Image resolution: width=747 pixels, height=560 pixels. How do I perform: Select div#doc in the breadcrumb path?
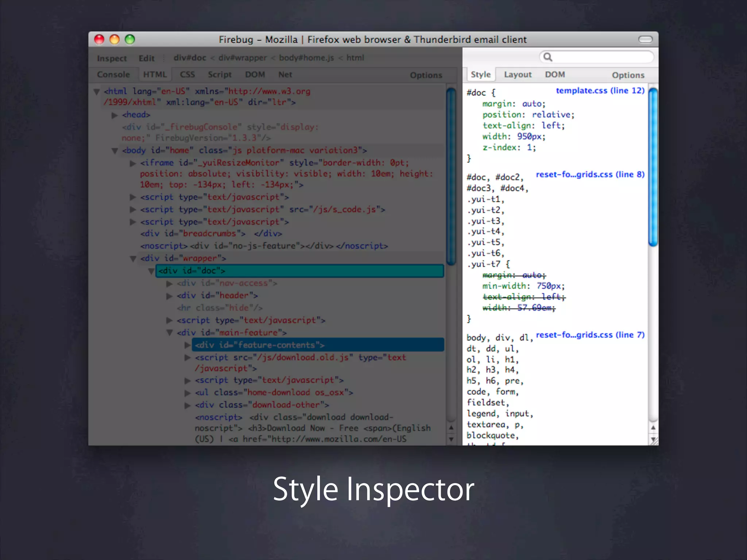point(190,58)
